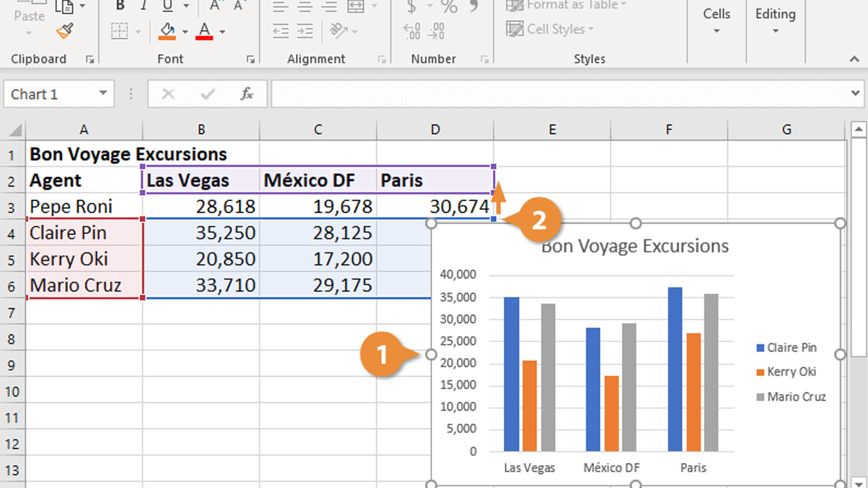Click the Copy icon in Clipboard group
The height and width of the screenshot is (488, 868).
click(64, 6)
